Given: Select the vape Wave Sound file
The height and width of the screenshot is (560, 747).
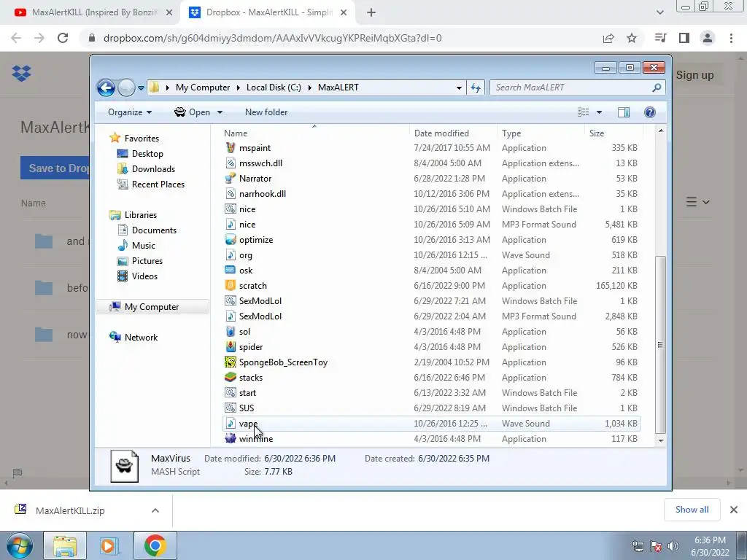Looking at the screenshot, I should 430,424.
